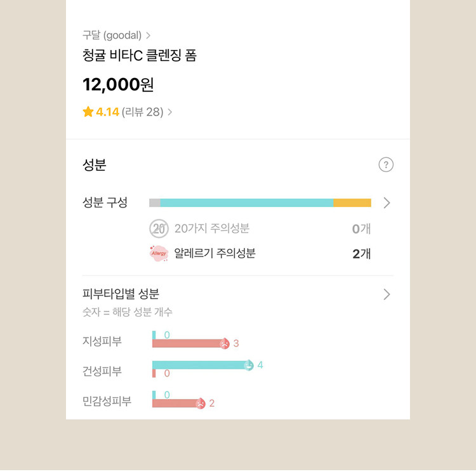Click the sad face on 민감성피부 bar
The width and height of the screenshot is (476, 474).
coord(200,403)
